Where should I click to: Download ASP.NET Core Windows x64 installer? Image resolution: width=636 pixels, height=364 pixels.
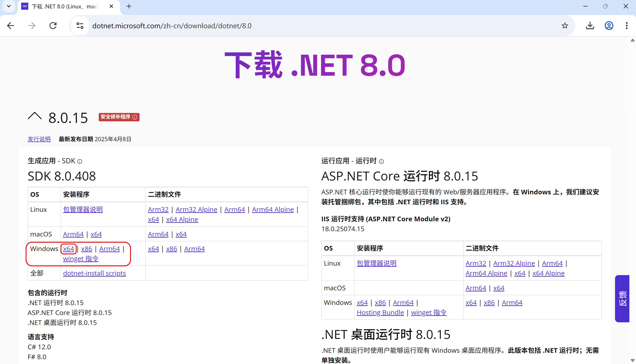pos(362,302)
